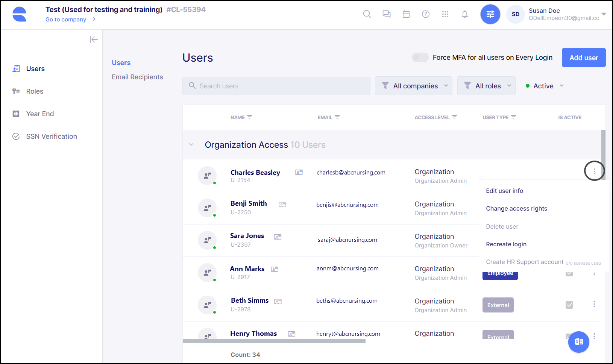Image resolution: width=613 pixels, height=364 pixels.
Task: Switch to the Email Recipients tab
Action: 137,77
